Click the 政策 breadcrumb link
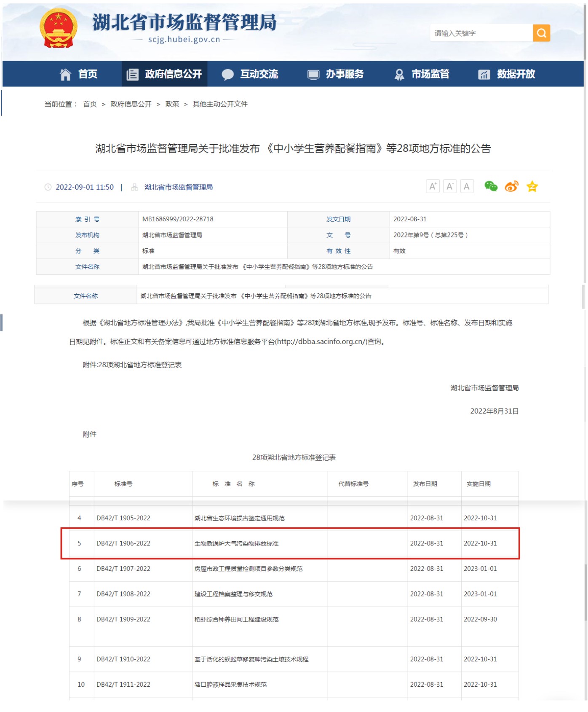Image resolution: width=588 pixels, height=712 pixels. pos(172,104)
